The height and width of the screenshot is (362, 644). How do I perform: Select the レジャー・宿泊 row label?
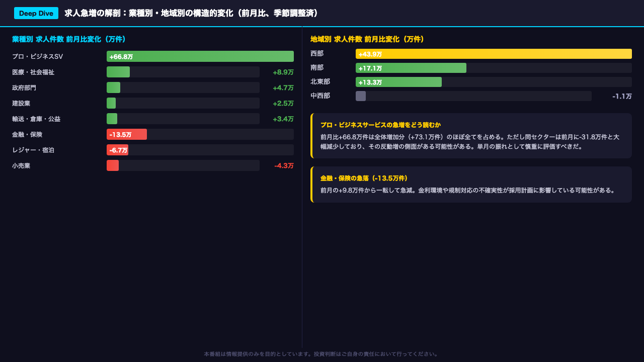pos(33,150)
